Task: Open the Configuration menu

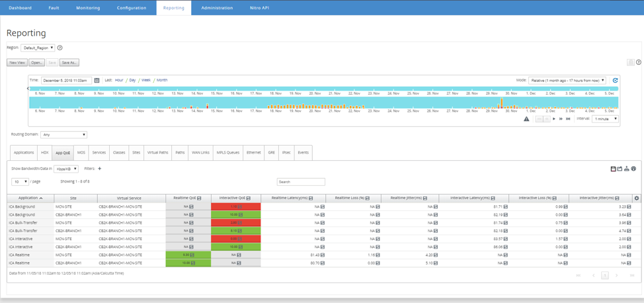Action: [132, 8]
